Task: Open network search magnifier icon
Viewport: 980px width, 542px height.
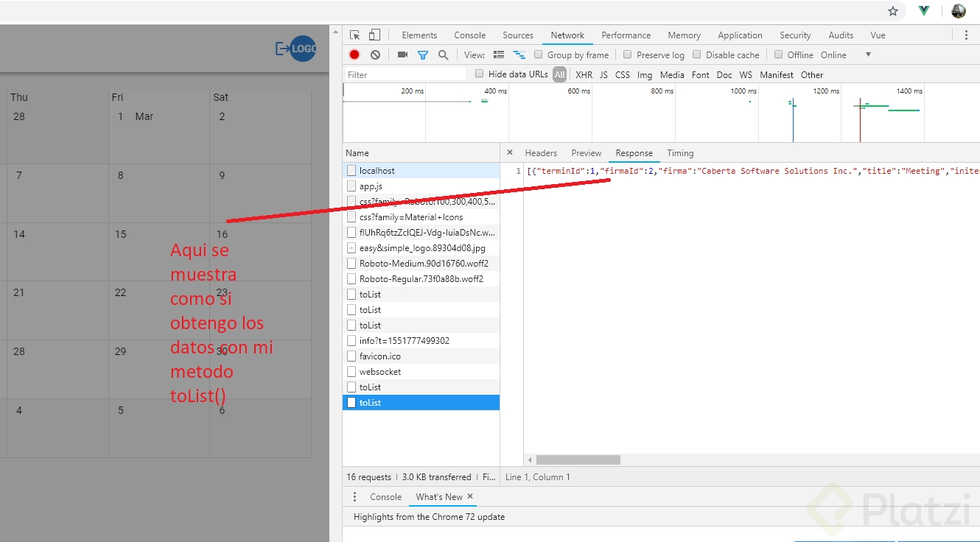Action: click(443, 54)
